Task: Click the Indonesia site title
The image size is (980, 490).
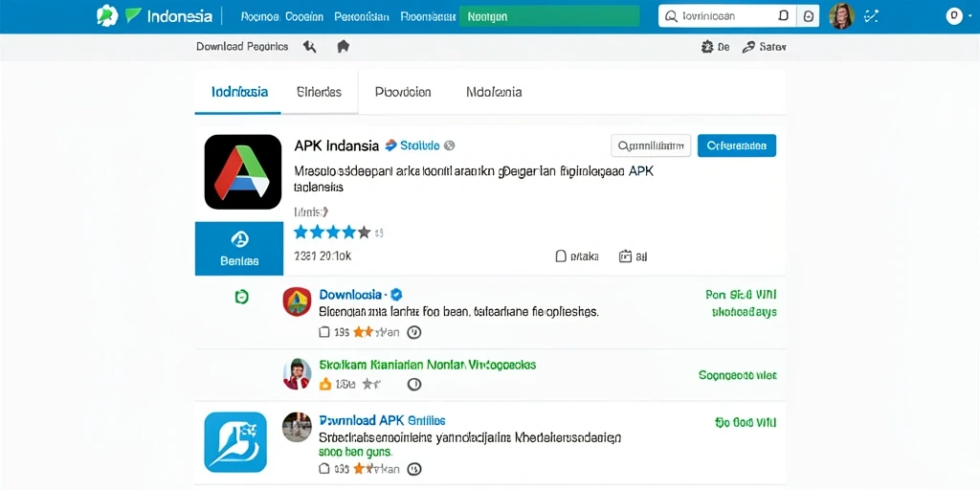Action: pos(179,16)
